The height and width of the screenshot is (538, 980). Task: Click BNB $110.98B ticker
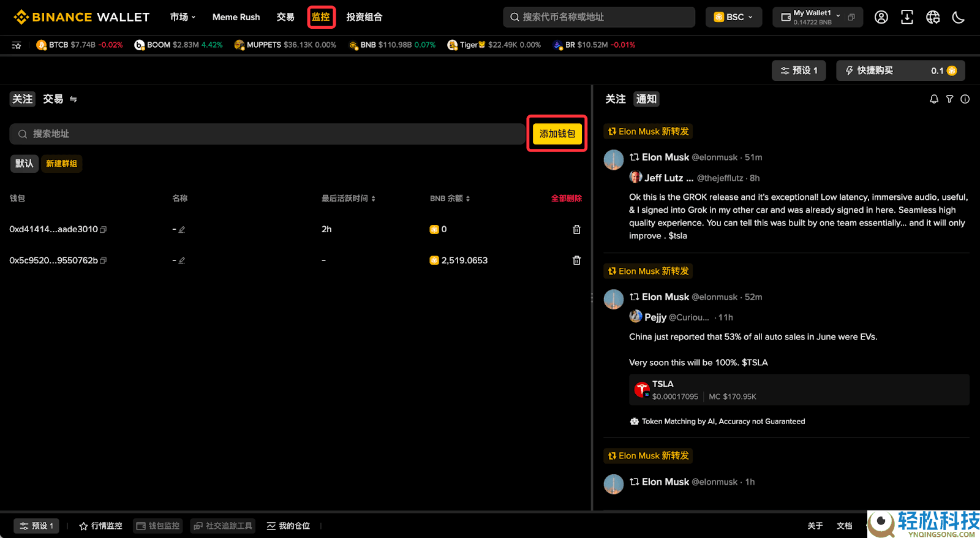[392, 45]
